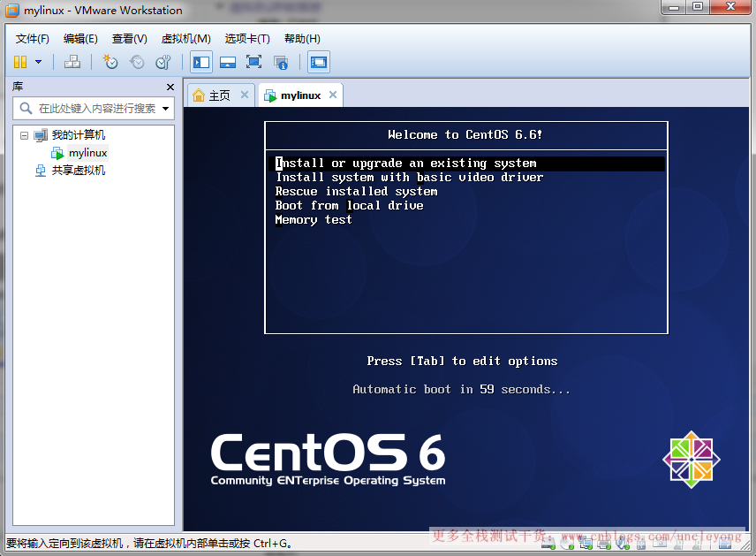The width and height of the screenshot is (756, 556).
Task: Select 'Install system with basic video driver'
Action: pos(409,177)
